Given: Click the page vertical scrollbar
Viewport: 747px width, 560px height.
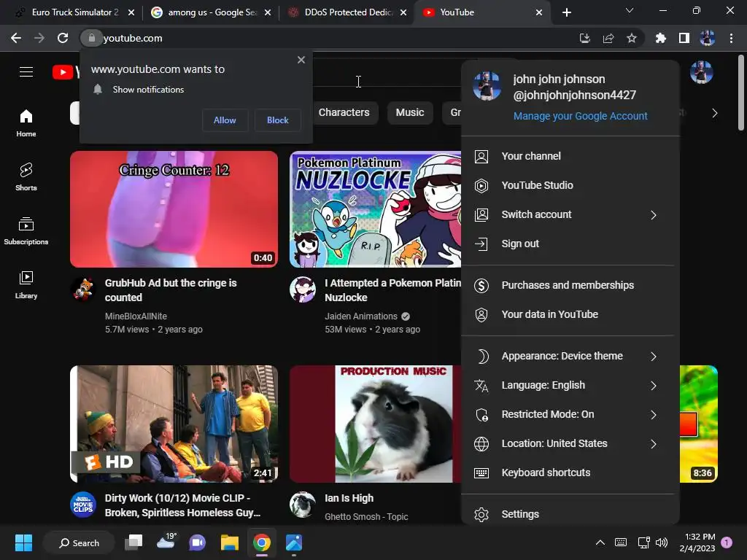Looking at the screenshot, I should click(741, 93).
